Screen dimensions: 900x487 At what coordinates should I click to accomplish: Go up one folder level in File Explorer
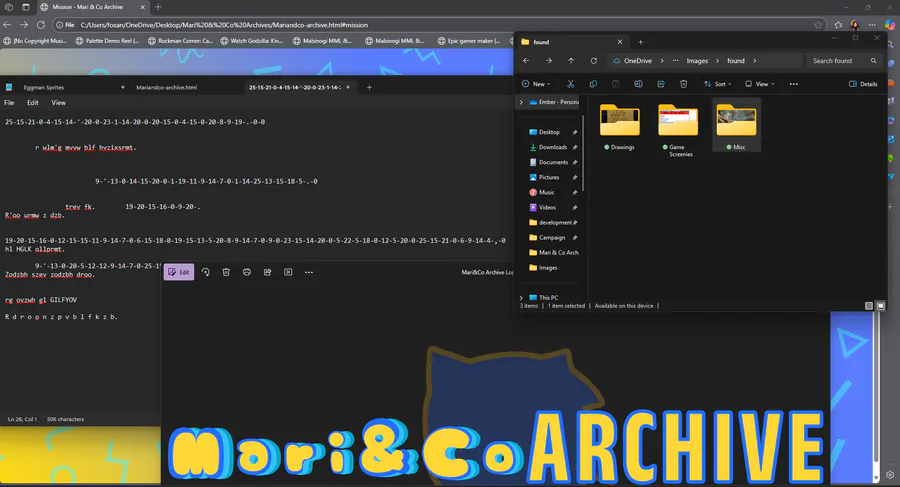[x=571, y=60]
